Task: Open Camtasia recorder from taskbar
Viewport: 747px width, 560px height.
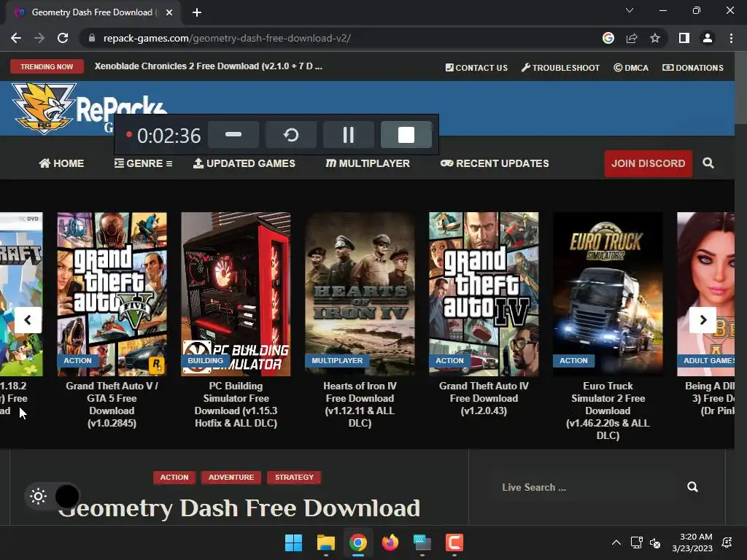Action: (x=454, y=542)
